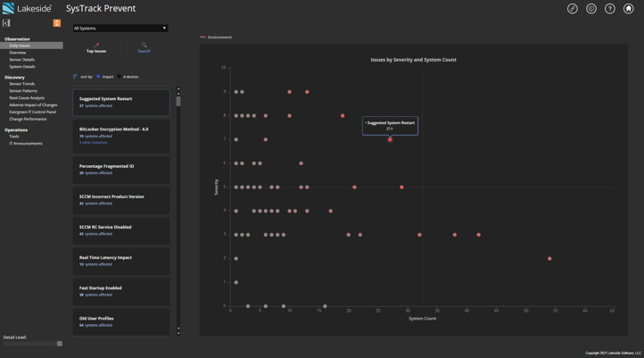644x358 pixels.
Task: Click the issue list scroll up arrow
Action: point(178,88)
